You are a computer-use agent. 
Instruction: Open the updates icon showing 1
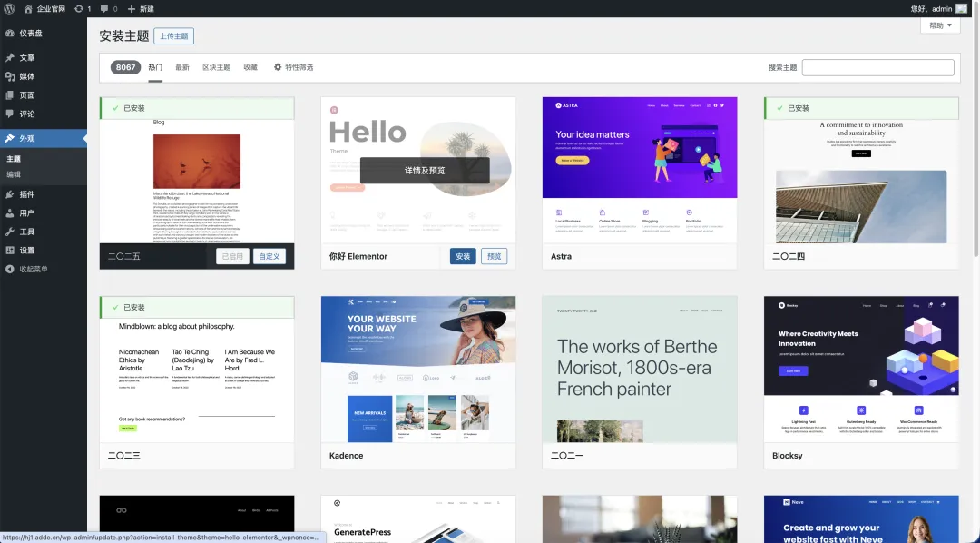[x=83, y=9]
